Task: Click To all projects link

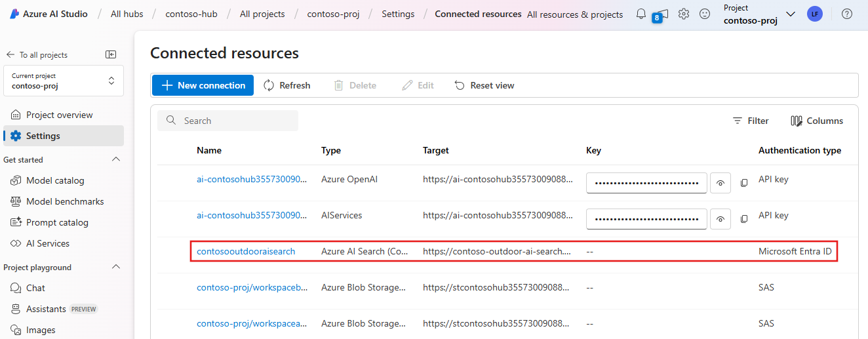Action: (43, 55)
